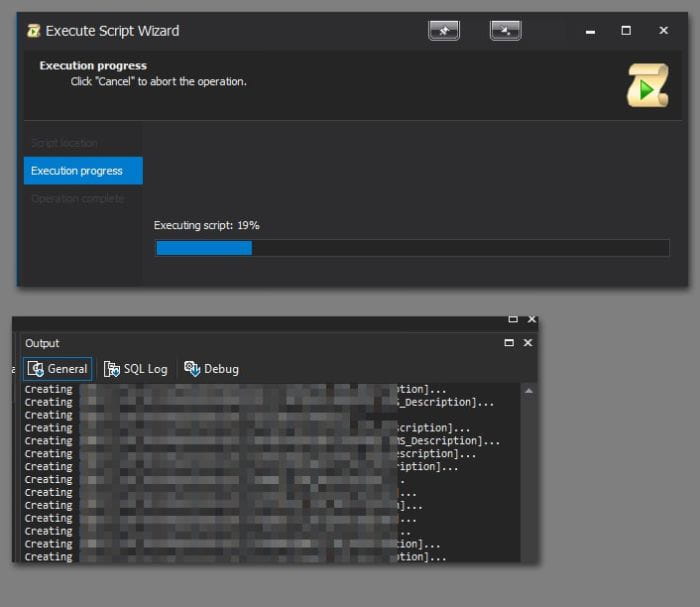Click the pin icon in wizard title bar
Screen dimensions: 700x607
tap(444, 31)
